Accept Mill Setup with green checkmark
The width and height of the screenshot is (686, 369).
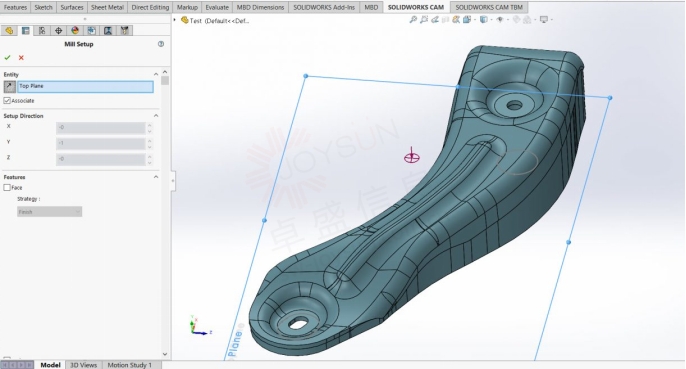point(7,57)
